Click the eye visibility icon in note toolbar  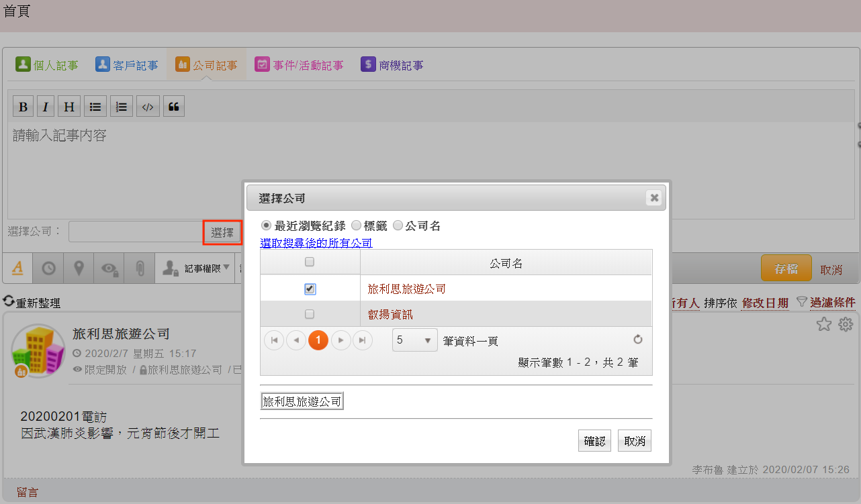tap(109, 268)
